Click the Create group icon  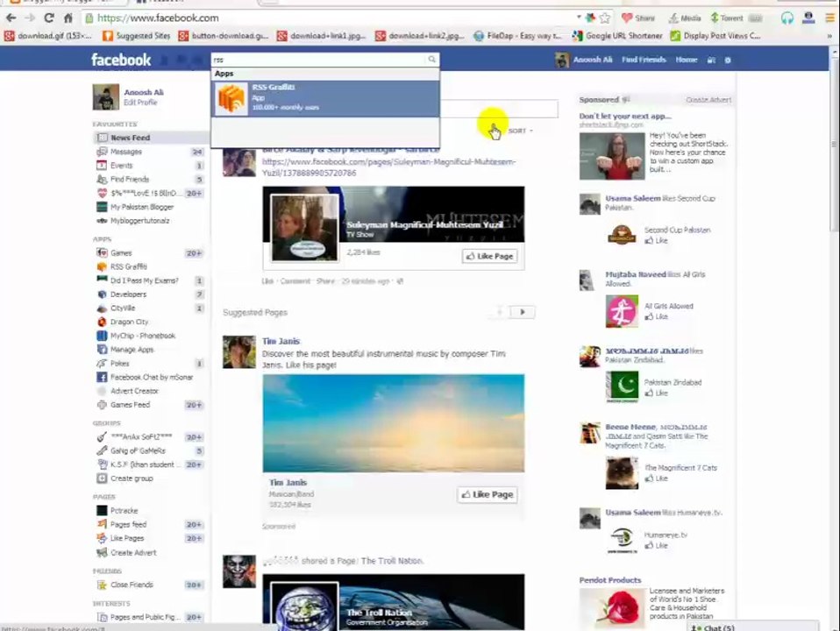pyautogui.click(x=102, y=479)
